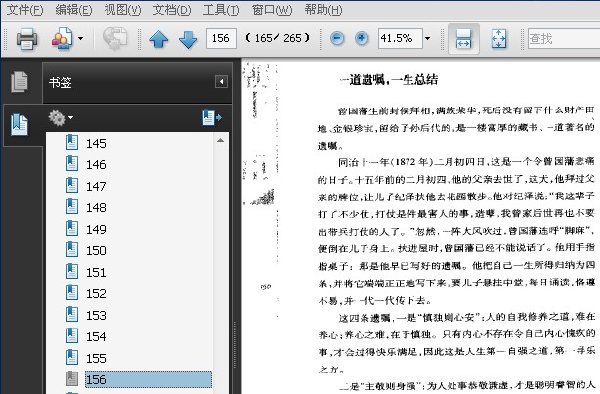
Task: Open the 文档(D) menu
Action: click(172, 10)
